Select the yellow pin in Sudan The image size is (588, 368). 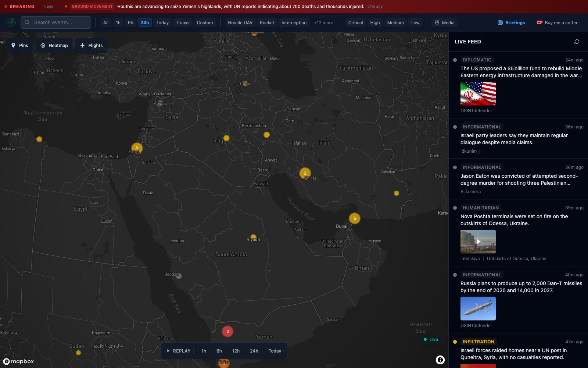(x=78, y=353)
